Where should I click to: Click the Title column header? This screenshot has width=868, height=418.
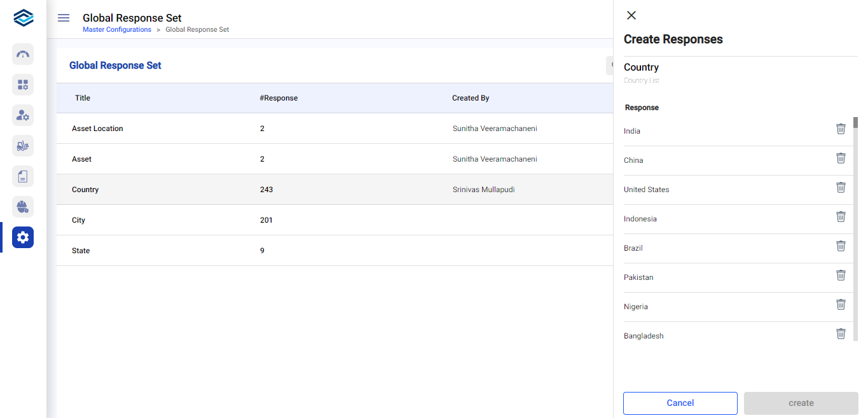click(83, 98)
